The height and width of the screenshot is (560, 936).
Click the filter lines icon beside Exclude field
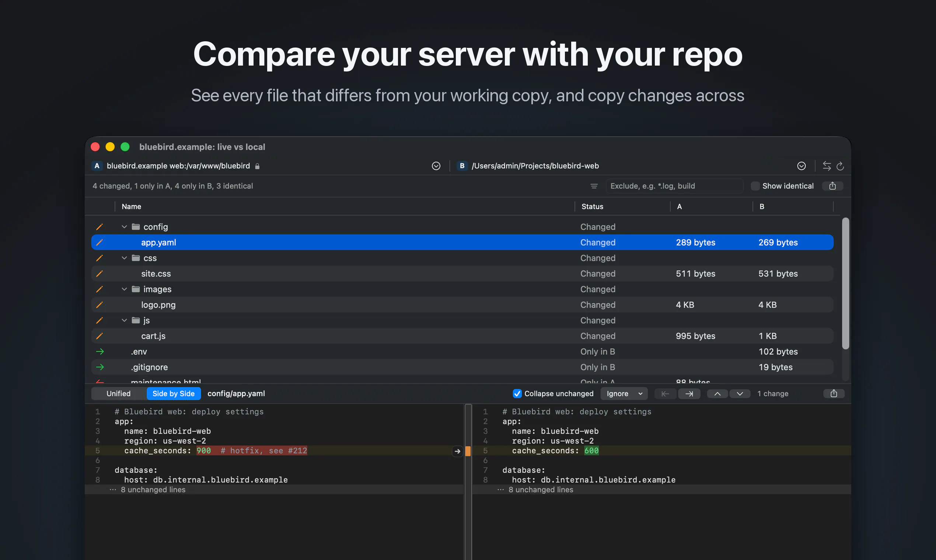(594, 186)
